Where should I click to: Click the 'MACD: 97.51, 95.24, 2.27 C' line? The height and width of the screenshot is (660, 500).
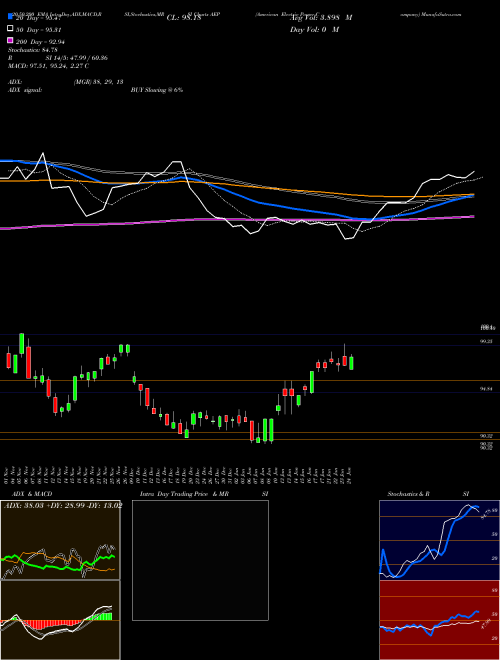48,66
